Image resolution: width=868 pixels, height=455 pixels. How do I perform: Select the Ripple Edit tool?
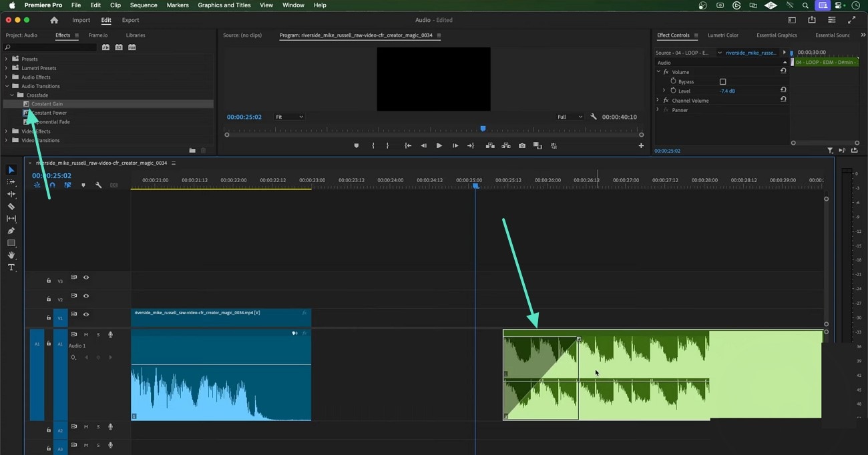tap(11, 194)
